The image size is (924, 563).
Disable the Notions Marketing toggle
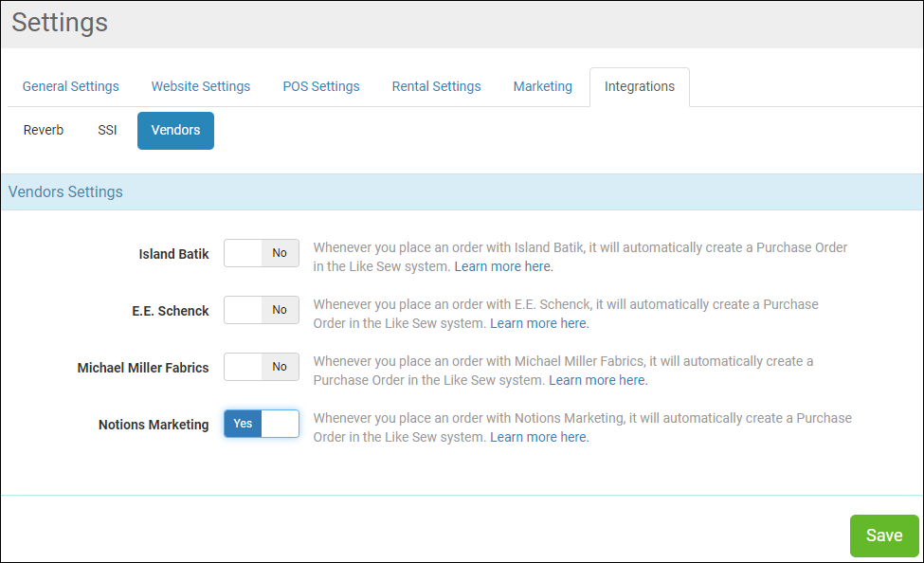pyautogui.click(x=262, y=424)
